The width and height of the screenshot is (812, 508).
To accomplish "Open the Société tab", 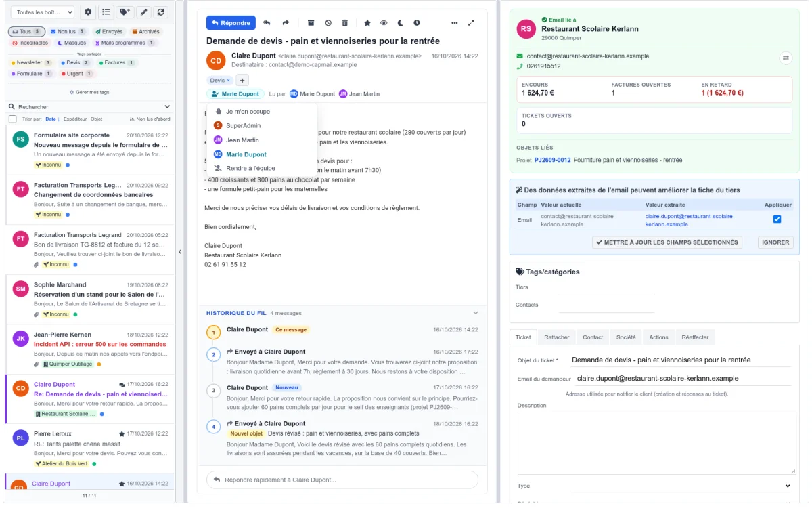I will pyautogui.click(x=626, y=337).
